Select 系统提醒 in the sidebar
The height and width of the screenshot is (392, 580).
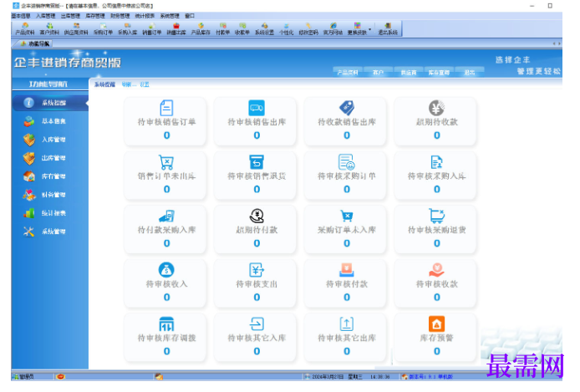(x=50, y=103)
